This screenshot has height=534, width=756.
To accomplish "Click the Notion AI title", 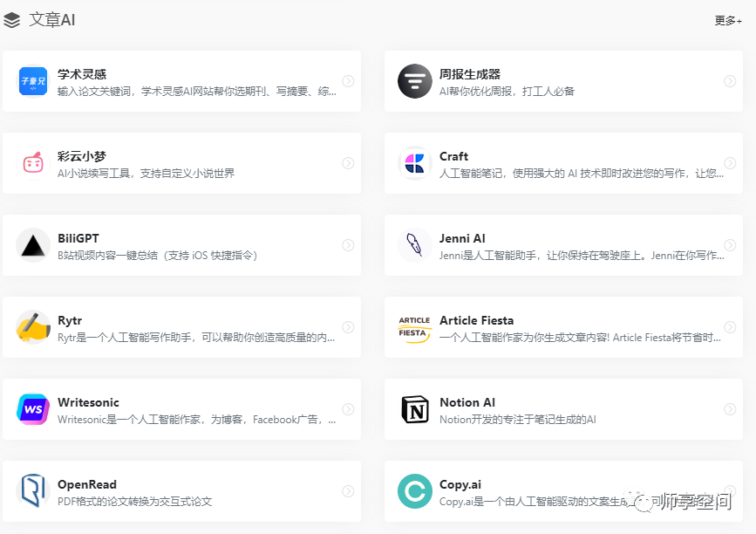I will pyautogui.click(x=467, y=402).
